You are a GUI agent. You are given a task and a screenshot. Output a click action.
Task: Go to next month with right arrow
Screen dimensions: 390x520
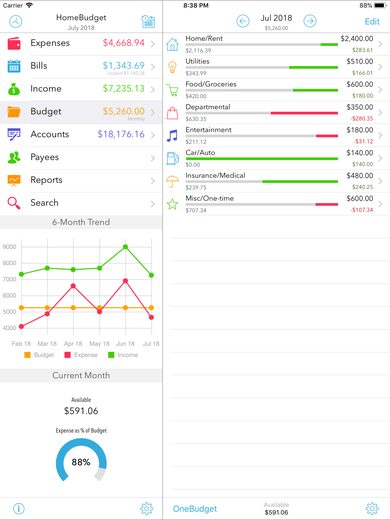click(x=310, y=21)
